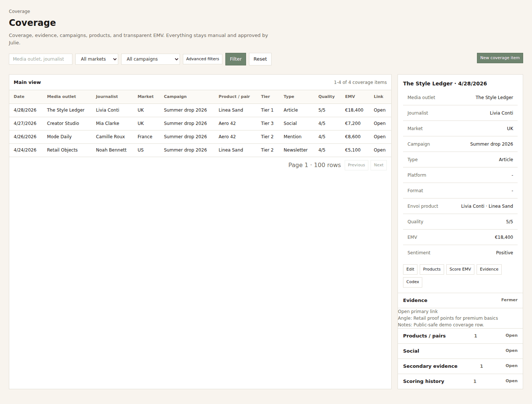Click the media outlet, journalist search field
Image resolution: width=532 pixels, height=404 pixels.
click(41, 59)
